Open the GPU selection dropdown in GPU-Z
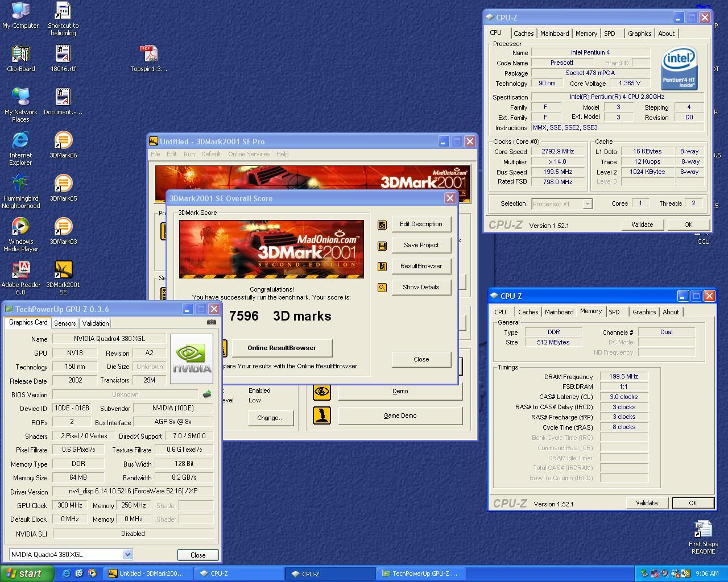 tap(127, 554)
